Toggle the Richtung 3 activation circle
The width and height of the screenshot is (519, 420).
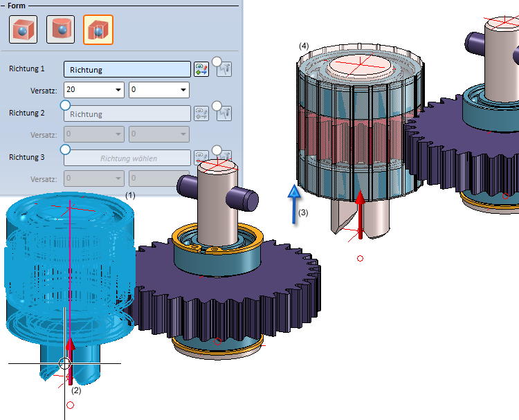point(65,149)
